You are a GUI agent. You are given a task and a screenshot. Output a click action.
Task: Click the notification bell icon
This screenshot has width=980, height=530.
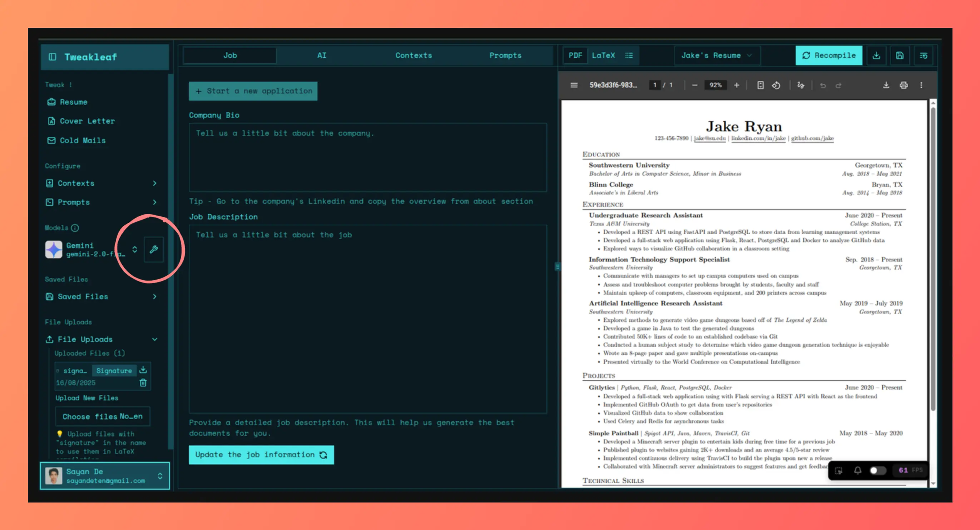(857, 470)
